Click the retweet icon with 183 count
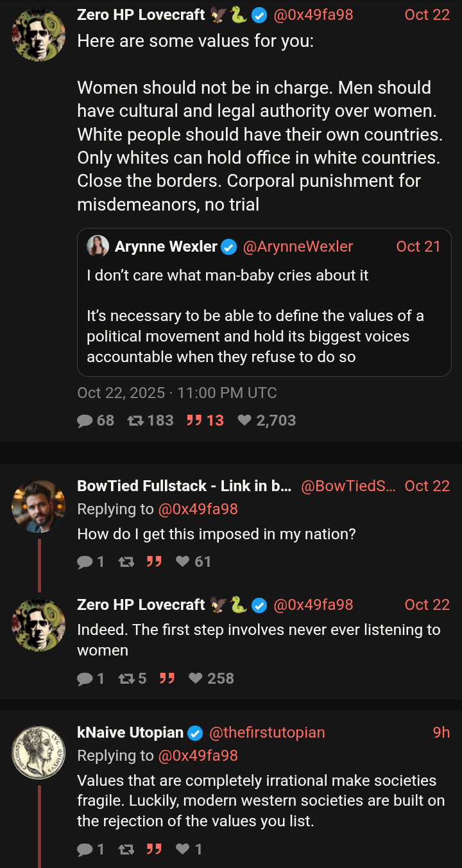This screenshot has width=462, height=868. 135,421
